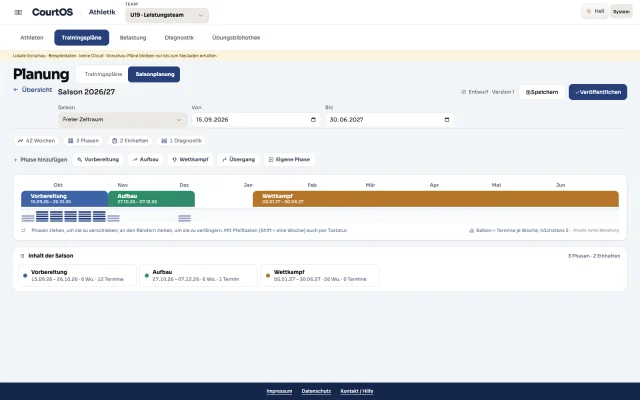Click the blue dot on Vorbereitung card
This screenshot has width=640, height=400.
coord(25,276)
